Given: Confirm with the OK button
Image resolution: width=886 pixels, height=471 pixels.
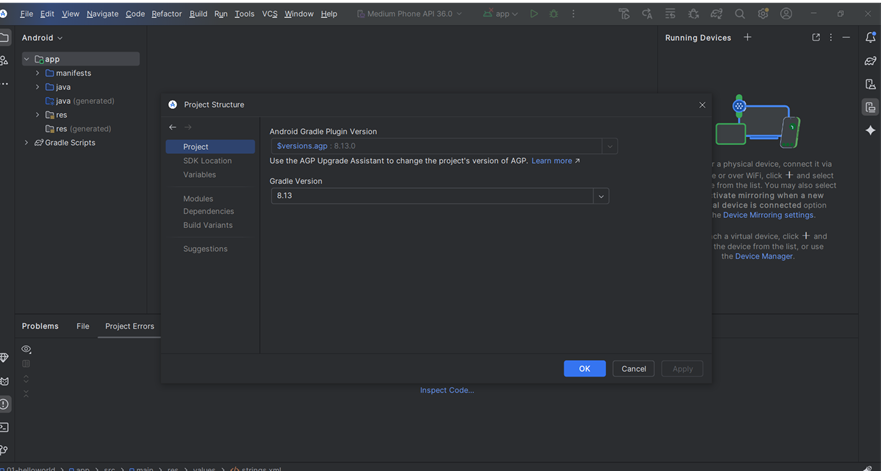Looking at the screenshot, I should (585, 369).
